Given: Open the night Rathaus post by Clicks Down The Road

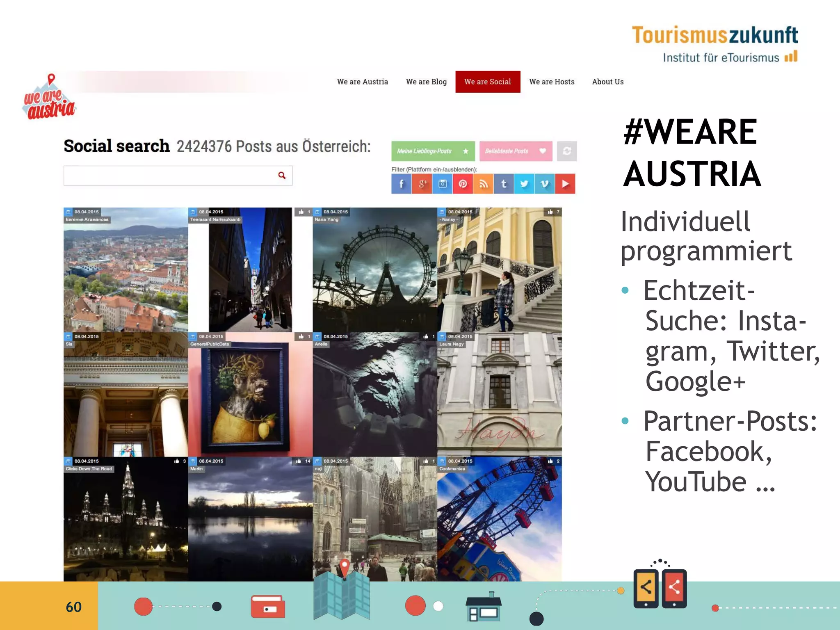Looking at the screenshot, I should point(126,519).
